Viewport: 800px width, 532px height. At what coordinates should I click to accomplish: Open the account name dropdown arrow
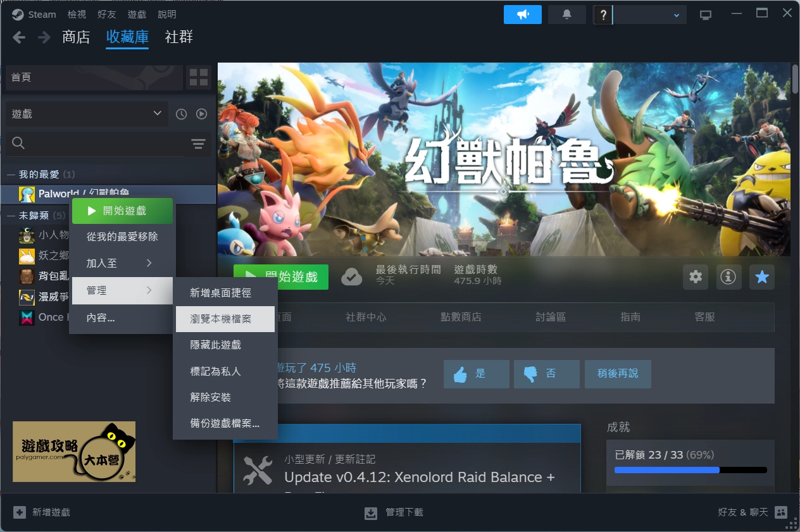(x=677, y=15)
